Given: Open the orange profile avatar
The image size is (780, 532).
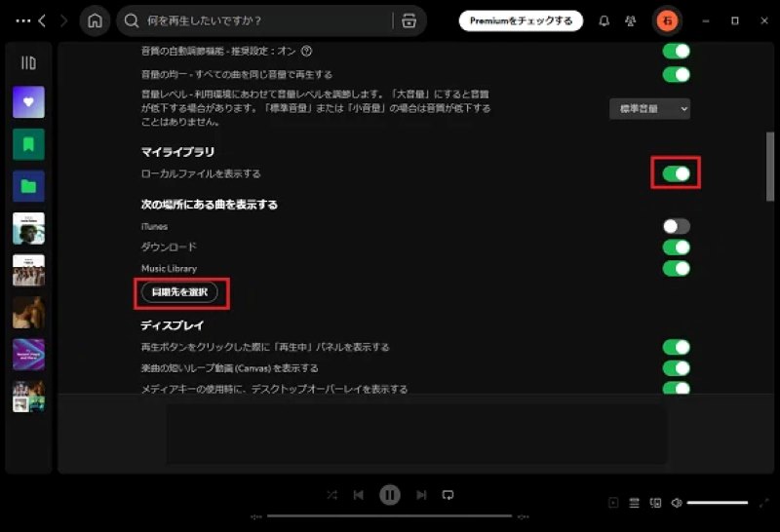Looking at the screenshot, I should click(x=667, y=20).
